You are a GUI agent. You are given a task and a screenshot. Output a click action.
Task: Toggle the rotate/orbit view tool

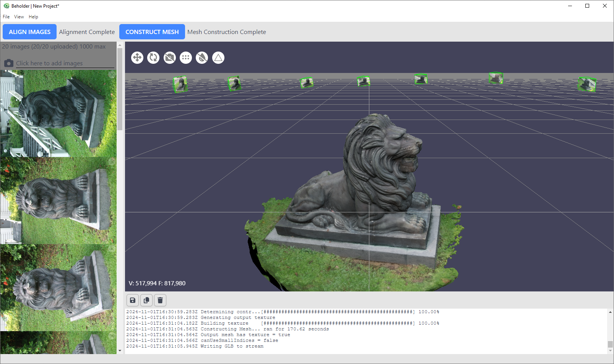[x=153, y=58]
